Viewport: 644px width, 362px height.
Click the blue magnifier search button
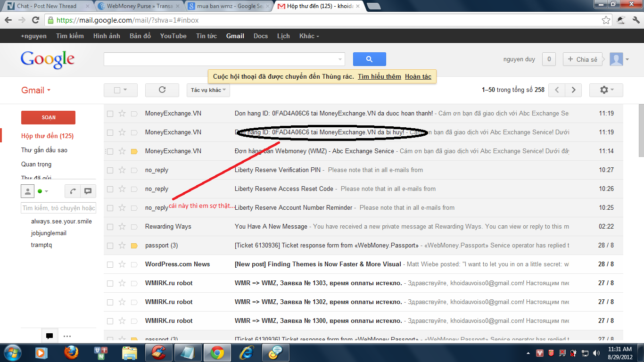(370, 59)
